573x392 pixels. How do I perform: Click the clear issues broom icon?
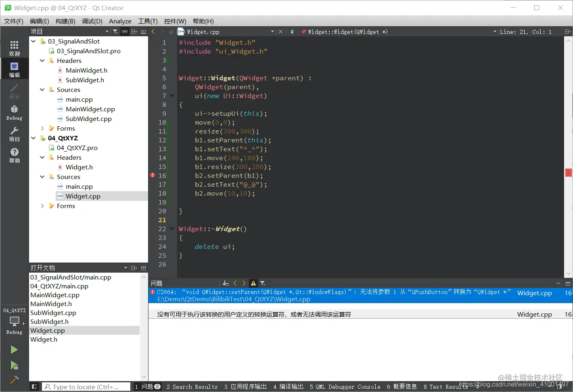[226, 283]
